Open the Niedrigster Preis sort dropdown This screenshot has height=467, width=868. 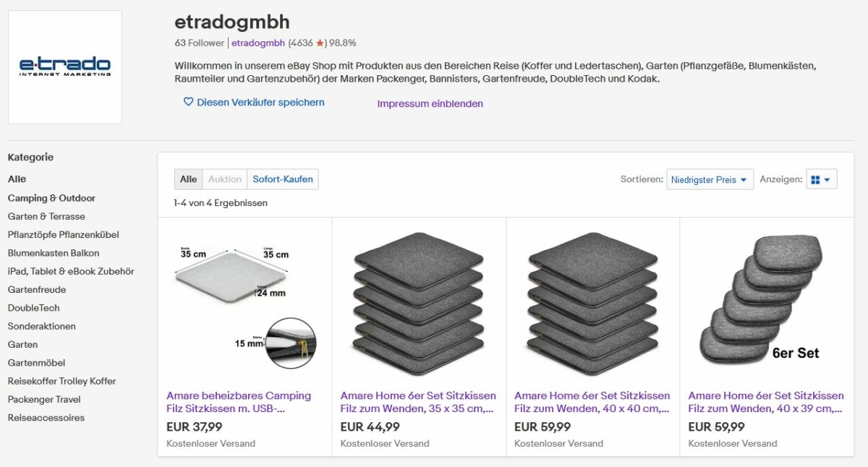pyautogui.click(x=710, y=179)
